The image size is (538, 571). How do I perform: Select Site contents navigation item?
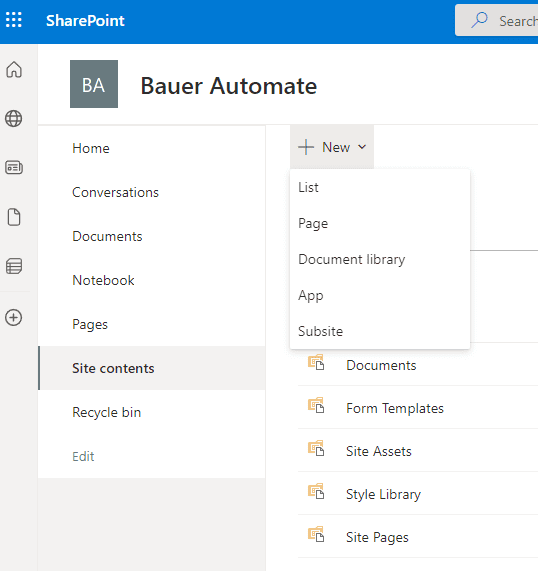pos(152,368)
